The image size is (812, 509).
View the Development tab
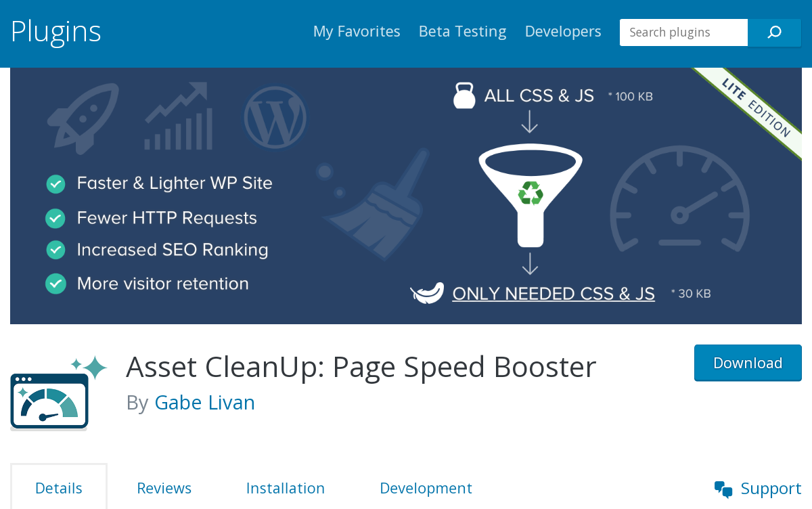tap(426, 488)
